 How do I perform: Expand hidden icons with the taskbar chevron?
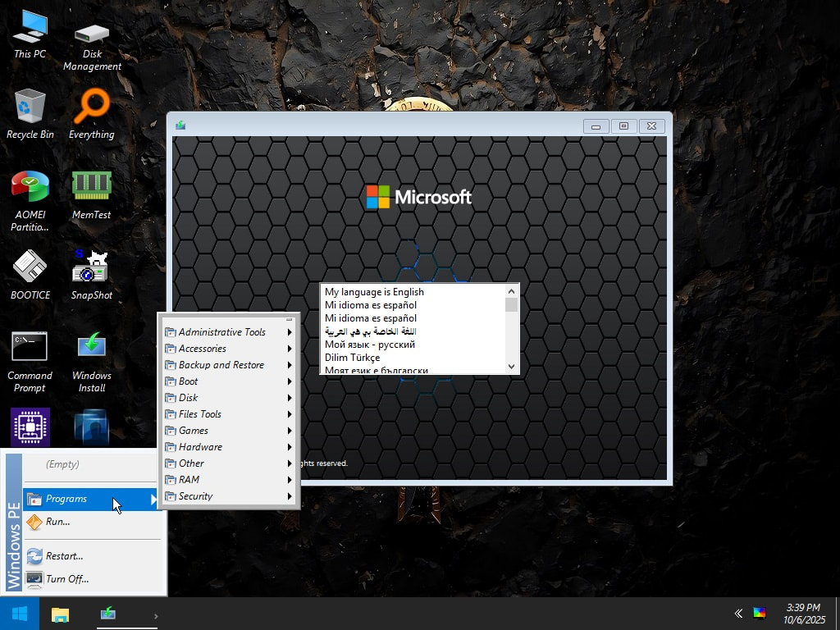737,613
